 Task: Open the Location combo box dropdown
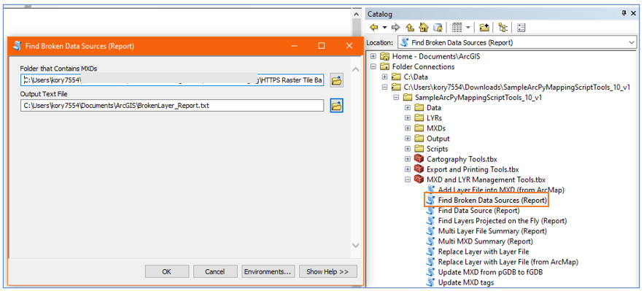click(632, 42)
